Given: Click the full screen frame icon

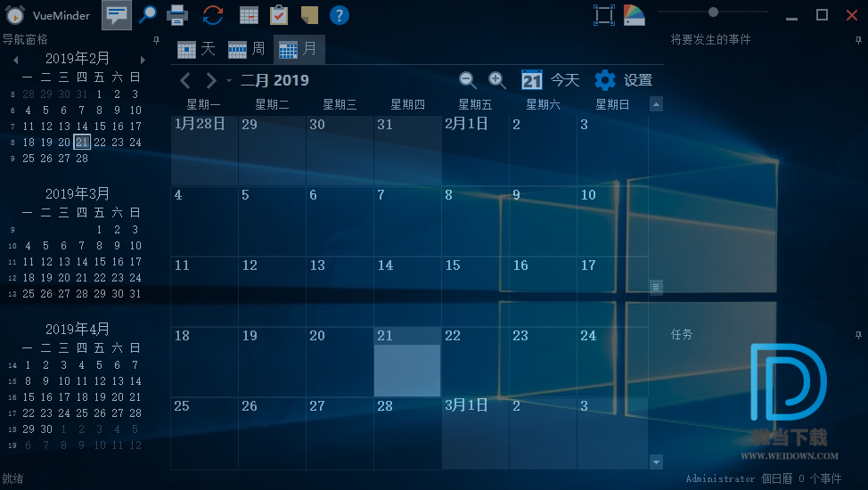Looking at the screenshot, I should click(604, 15).
